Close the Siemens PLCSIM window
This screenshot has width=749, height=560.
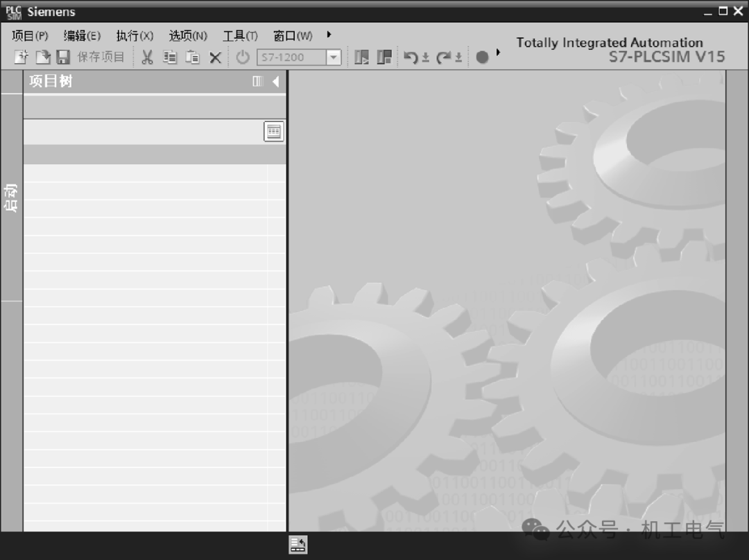[x=739, y=11]
